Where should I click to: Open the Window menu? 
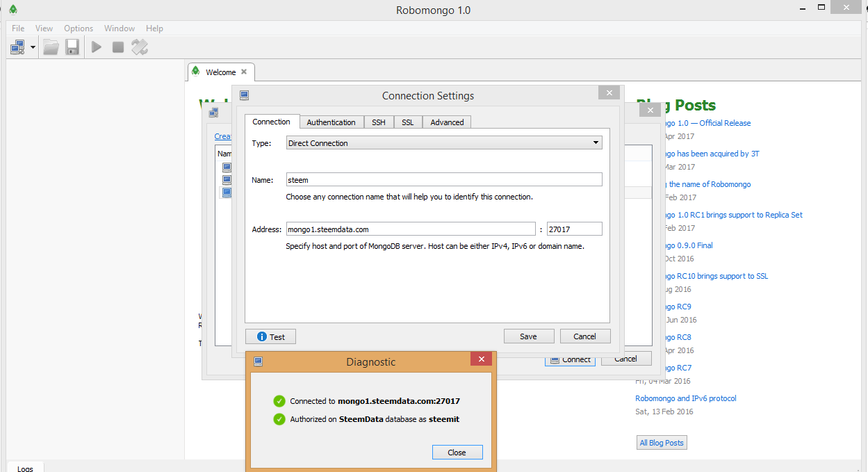click(x=120, y=29)
